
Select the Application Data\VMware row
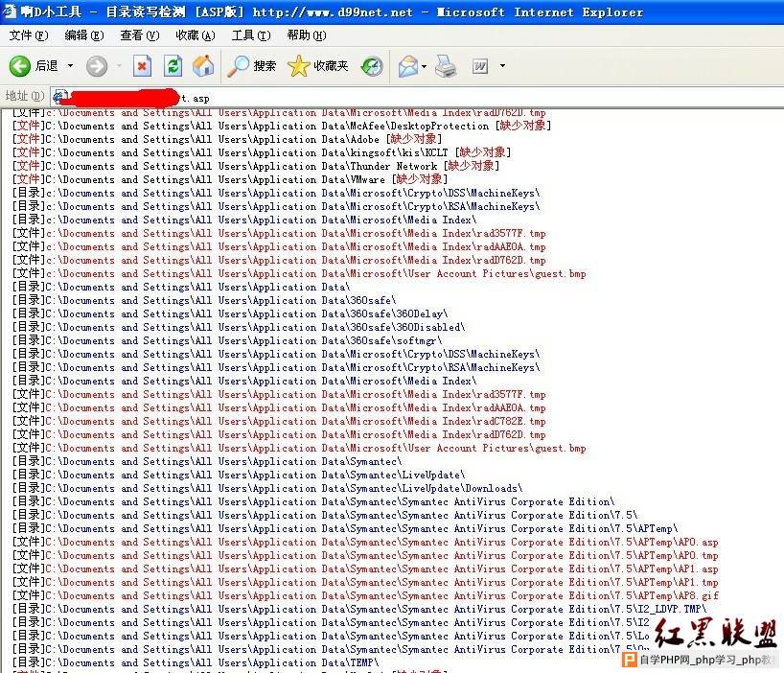(230, 179)
